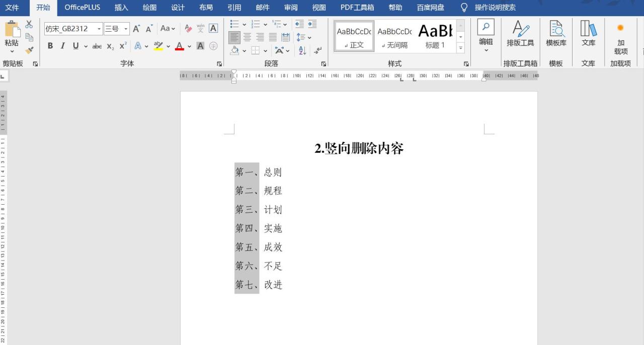This screenshot has width=644, height=345.
Task: Open the phonetic guide (wén) tool
Action: point(201,29)
